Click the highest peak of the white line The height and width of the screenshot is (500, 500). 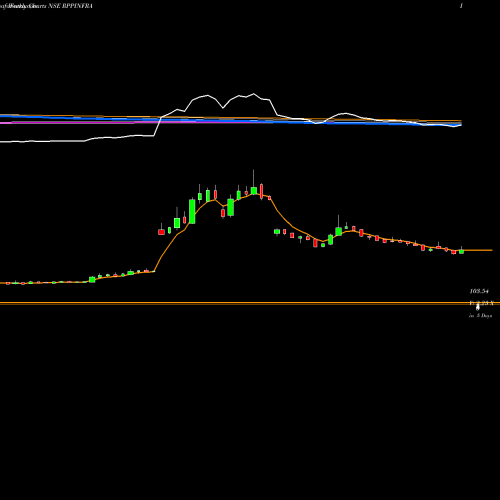[254, 94]
